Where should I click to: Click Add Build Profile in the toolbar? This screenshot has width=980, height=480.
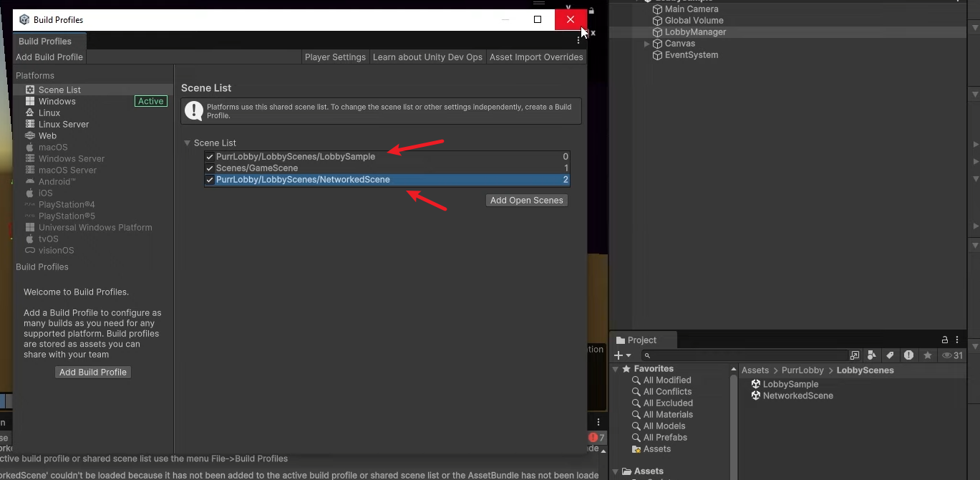[x=49, y=57]
